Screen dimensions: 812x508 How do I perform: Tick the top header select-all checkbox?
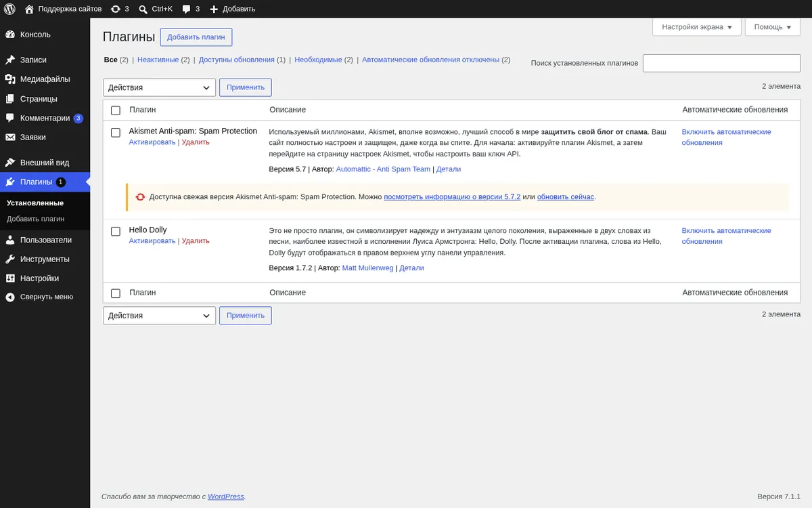116,110
